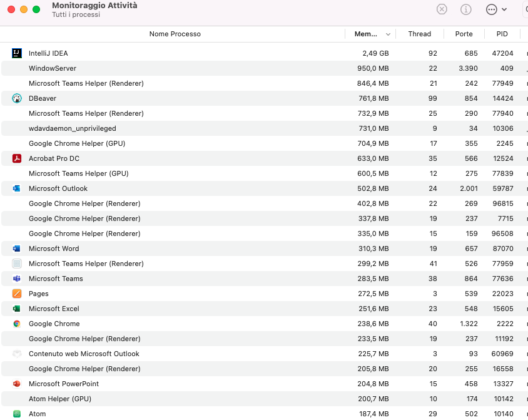Image resolution: width=528 pixels, height=420 pixels.
Task: Sort by Thread column header
Action: coord(420,34)
